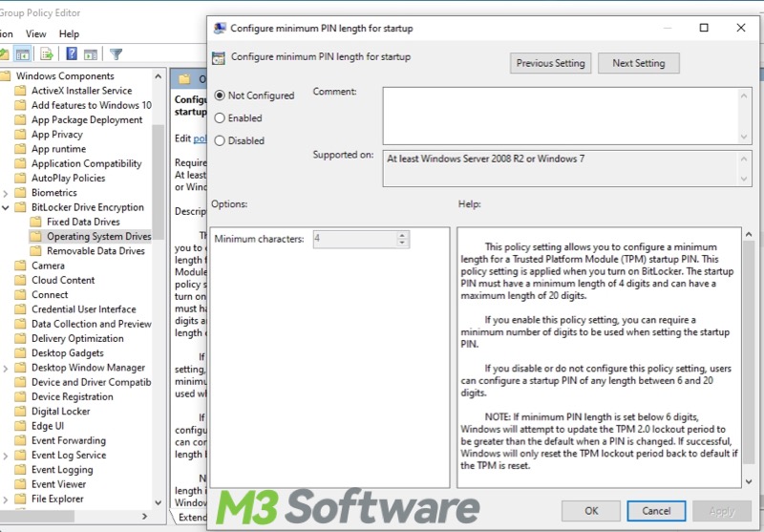Click the tree pane scroll up arrow
Screen dimensions: 764x532
(158, 76)
